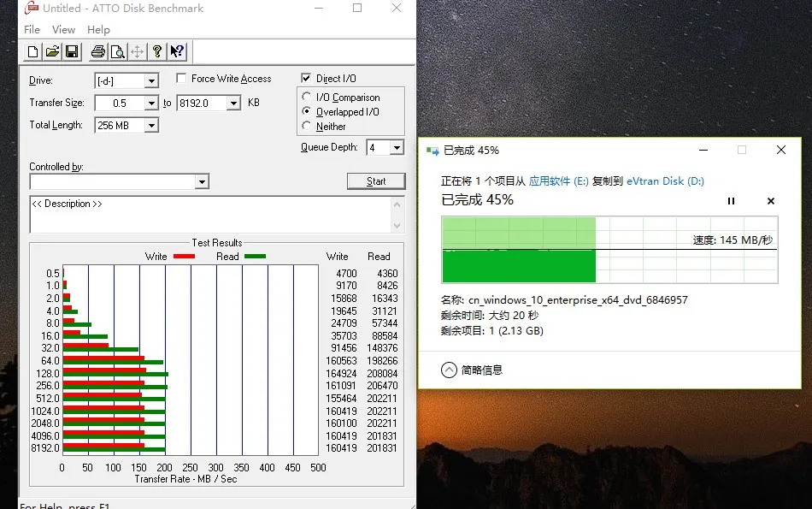Open the Help menu

coord(98,30)
